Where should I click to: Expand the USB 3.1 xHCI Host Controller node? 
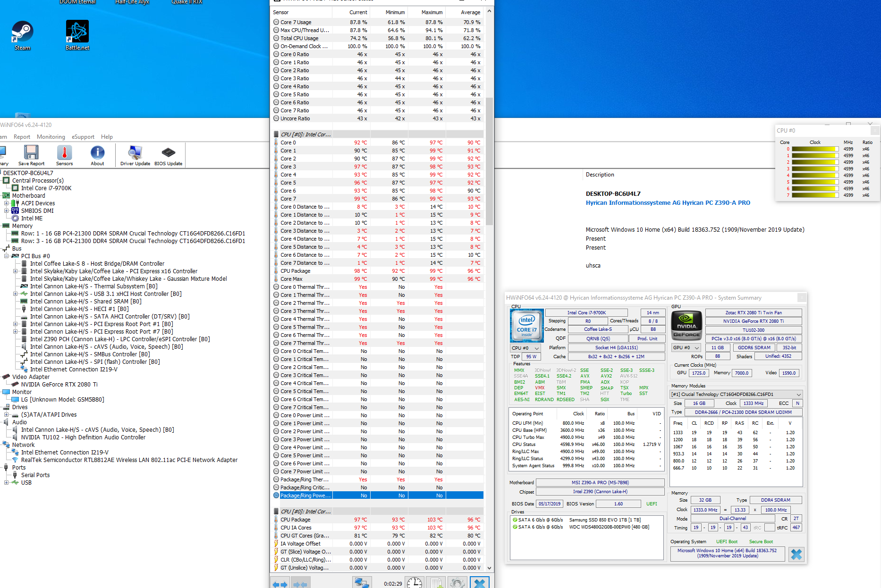click(x=16, y=294)
